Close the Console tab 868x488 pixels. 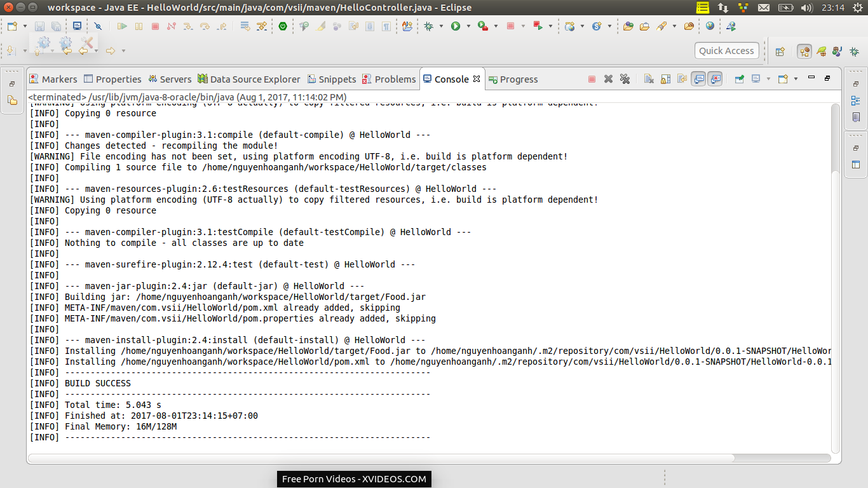tap(476, 79)
